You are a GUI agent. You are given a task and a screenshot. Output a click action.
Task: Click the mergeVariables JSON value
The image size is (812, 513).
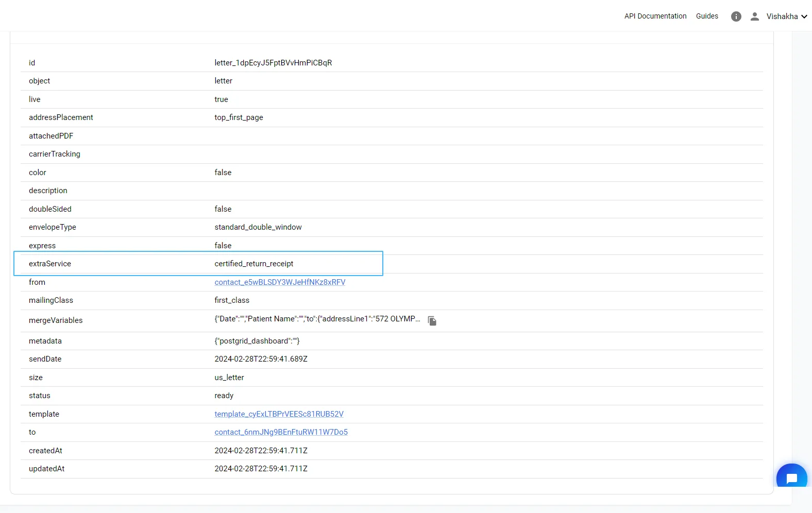(317, 319)
